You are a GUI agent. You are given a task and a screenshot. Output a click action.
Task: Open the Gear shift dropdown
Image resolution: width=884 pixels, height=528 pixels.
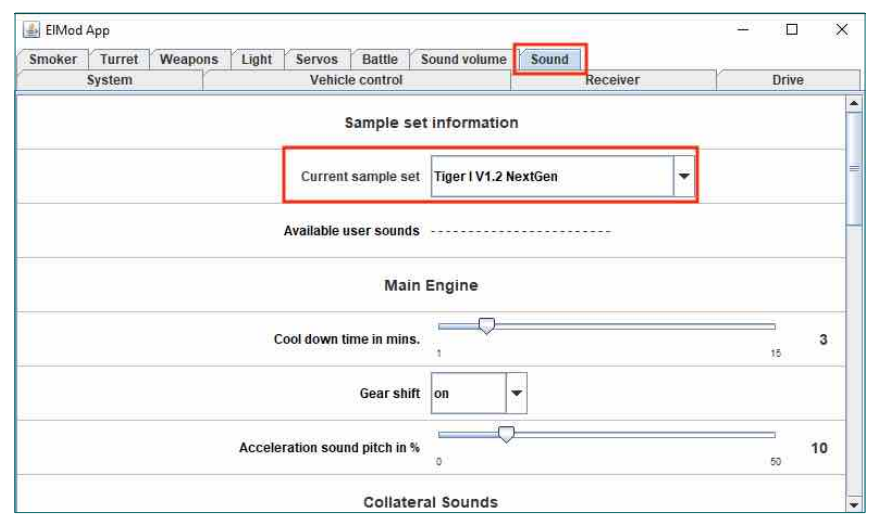click(516, 394)
